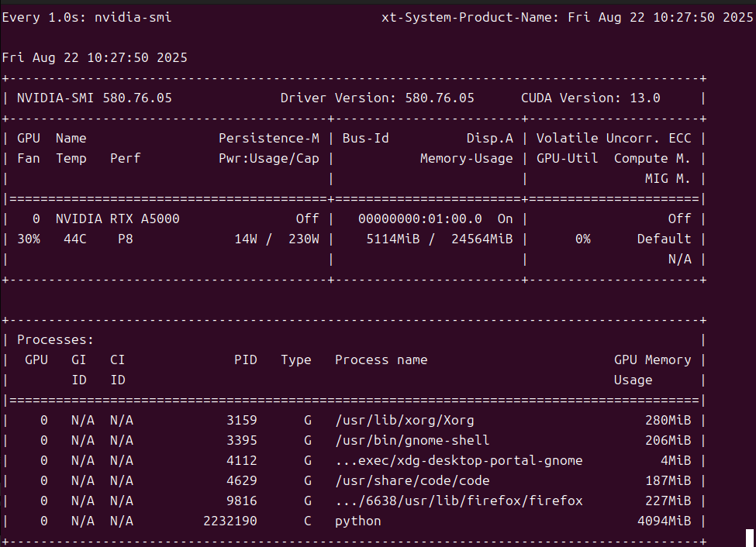Viewport: 756px width, 547px height.
Task: Click memory usage '280MiB' for Xorg
Action: [x=668, y=420]
